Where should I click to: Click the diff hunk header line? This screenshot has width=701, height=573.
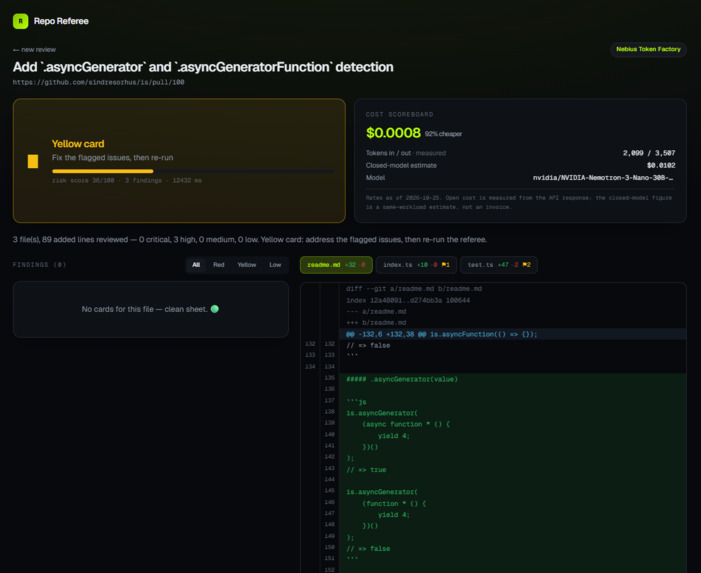pos(513,334)
